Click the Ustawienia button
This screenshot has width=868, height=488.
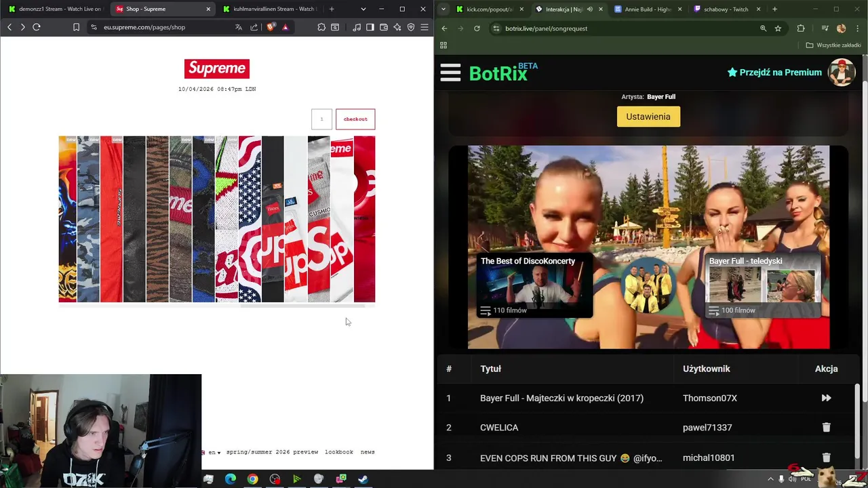(x=648, y=117)
